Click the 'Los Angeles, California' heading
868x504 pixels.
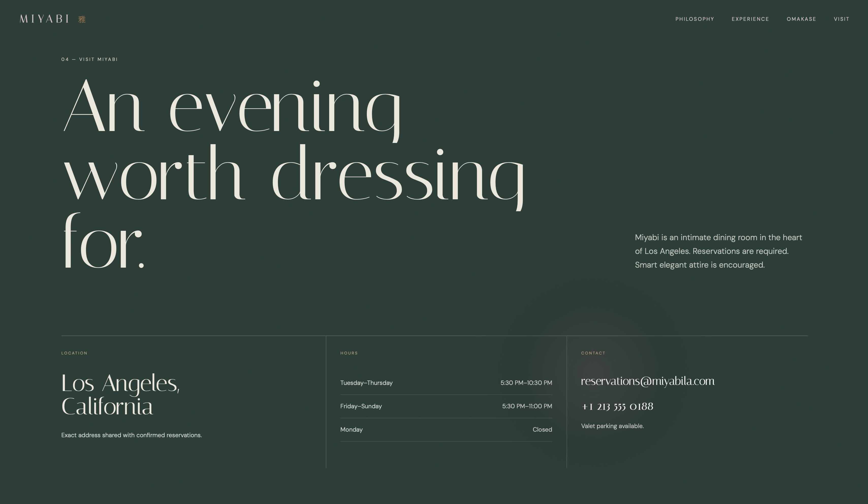(x=121, y=395)
